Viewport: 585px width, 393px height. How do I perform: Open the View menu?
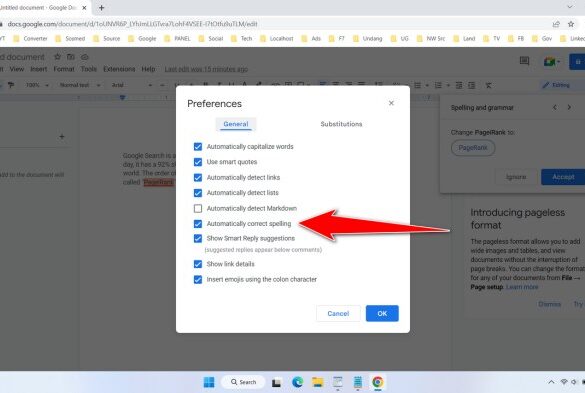tap(17, 69)
